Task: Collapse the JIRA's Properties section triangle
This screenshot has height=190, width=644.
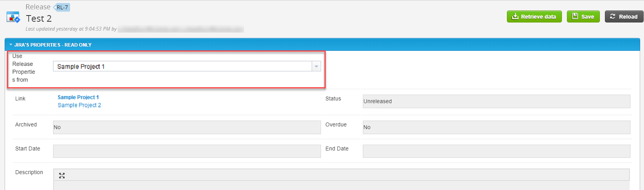Action: 11,45
